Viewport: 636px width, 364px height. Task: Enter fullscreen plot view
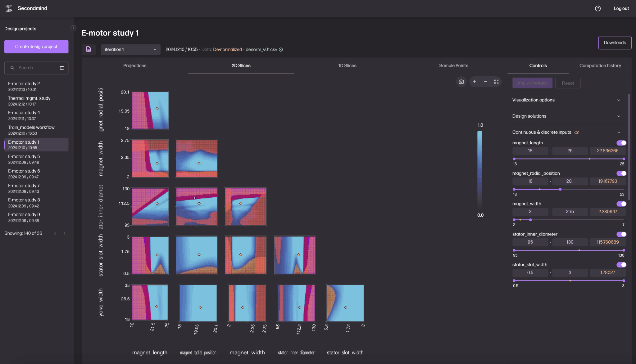point(496,82)
